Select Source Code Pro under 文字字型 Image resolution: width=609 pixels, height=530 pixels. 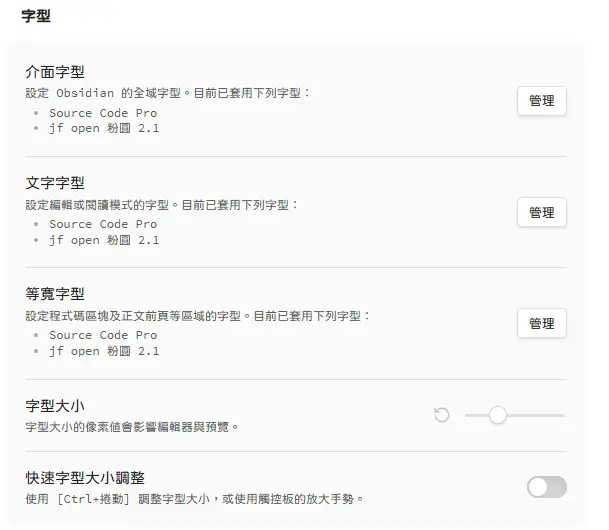click(103, 224)
